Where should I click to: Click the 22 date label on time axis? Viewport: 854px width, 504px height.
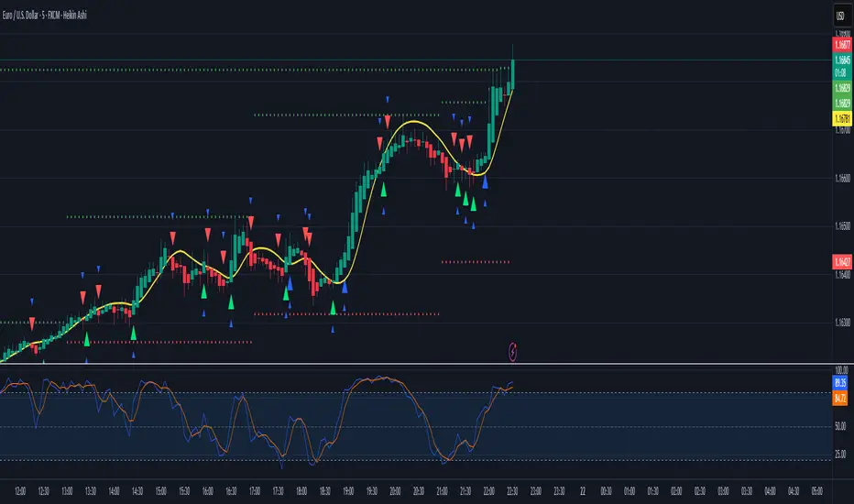[582, 491]
